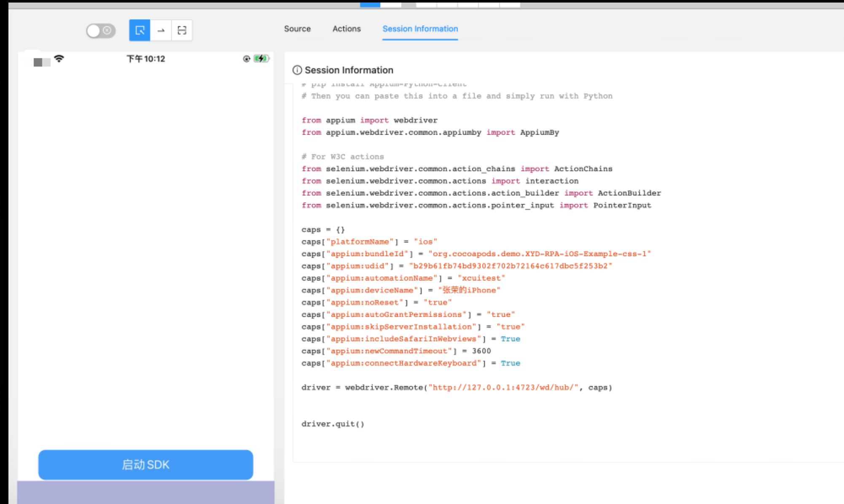Image resolution: width=844 pixels, height=504 pixels.
Task: Click the "# For W3C actions" comment
Action: click(x=343, y=157)
